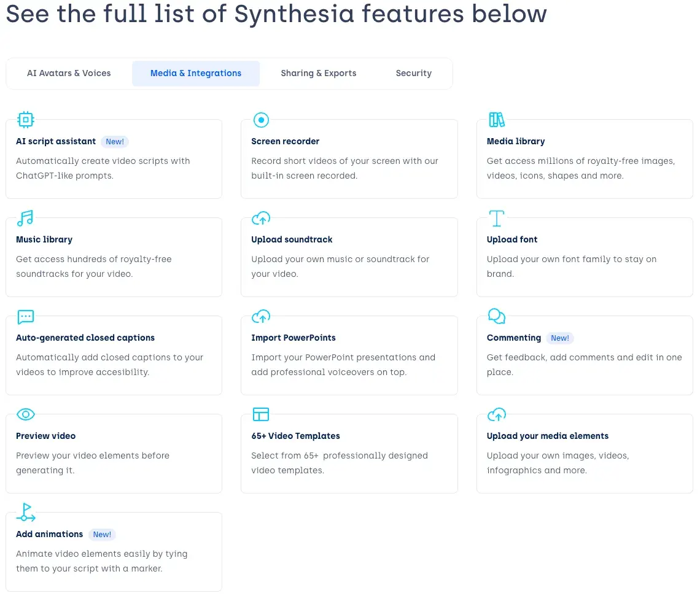
Task: Click the Auto-generated closed captions title
Action: [85, 338]
